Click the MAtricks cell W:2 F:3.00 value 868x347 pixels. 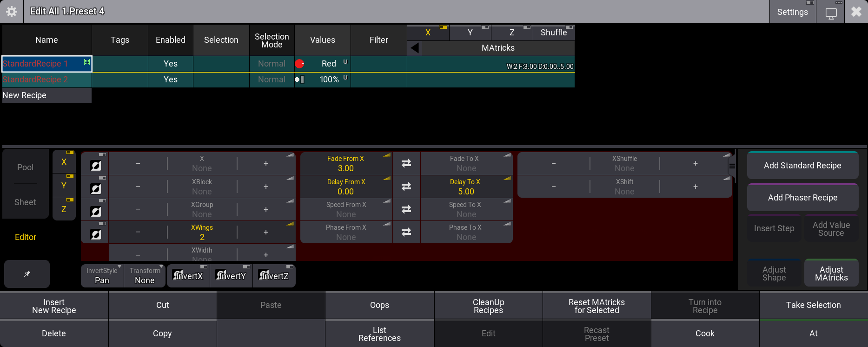pyautogui.click(x=491, y=64)
